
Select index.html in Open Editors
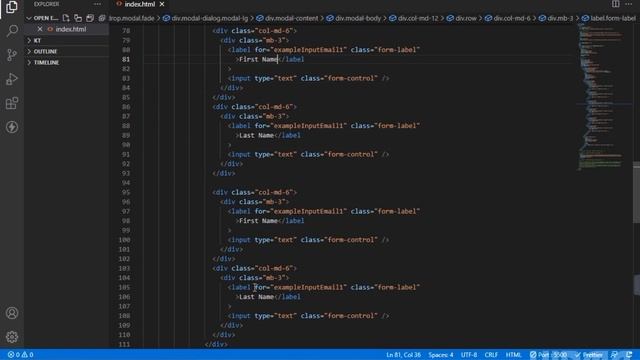tap(71, 29)
